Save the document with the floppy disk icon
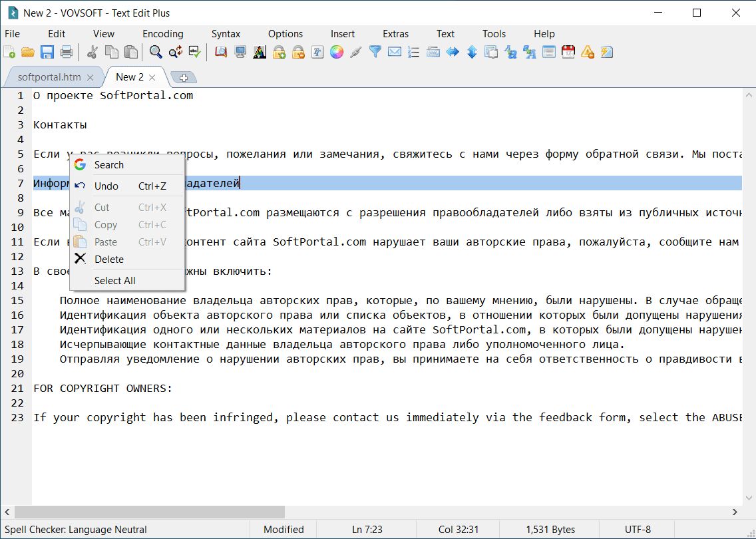This screenshot has width=756, height=539. point(47,52)
